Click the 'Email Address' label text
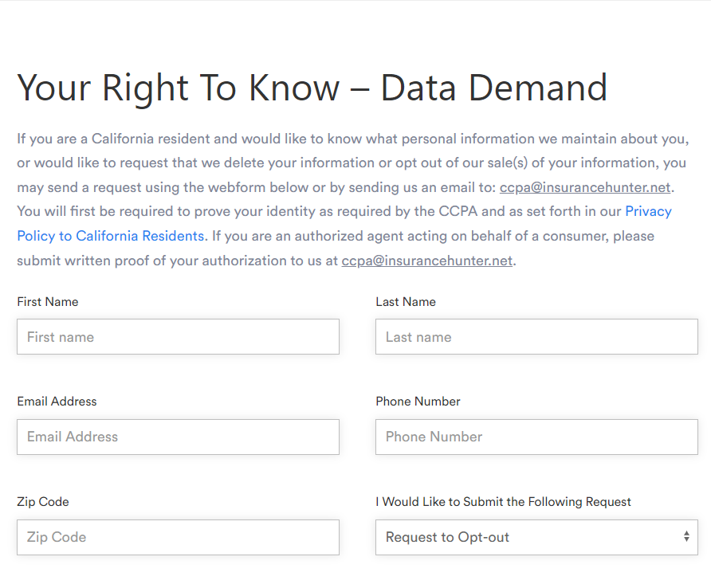This screenshot has height=588, width=711. pos(57,402)
